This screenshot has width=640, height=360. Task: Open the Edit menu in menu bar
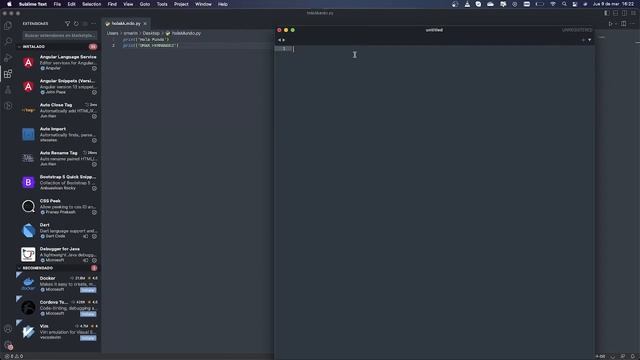pyautogui.click(x=71, y=4)
